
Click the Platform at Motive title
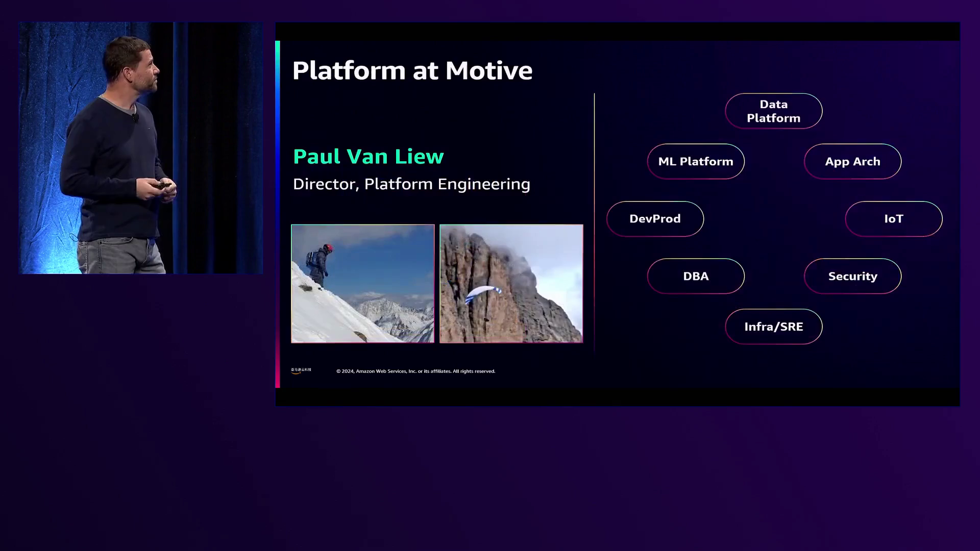412,70
